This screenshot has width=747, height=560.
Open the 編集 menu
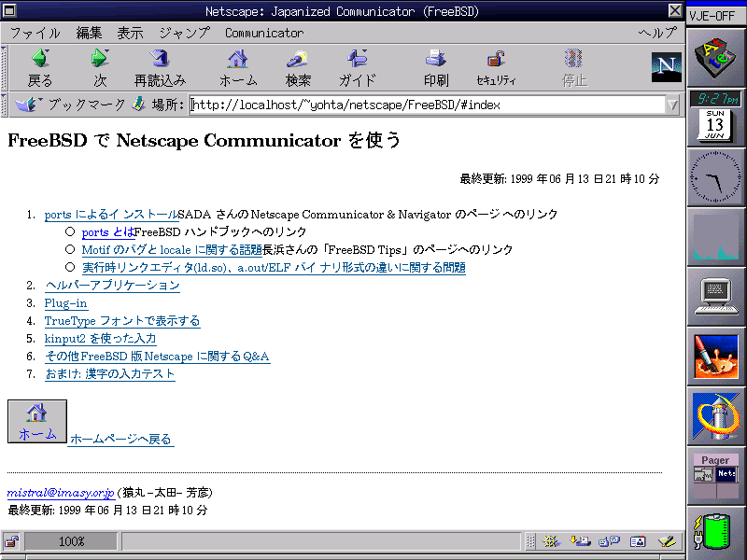(89, 33)
